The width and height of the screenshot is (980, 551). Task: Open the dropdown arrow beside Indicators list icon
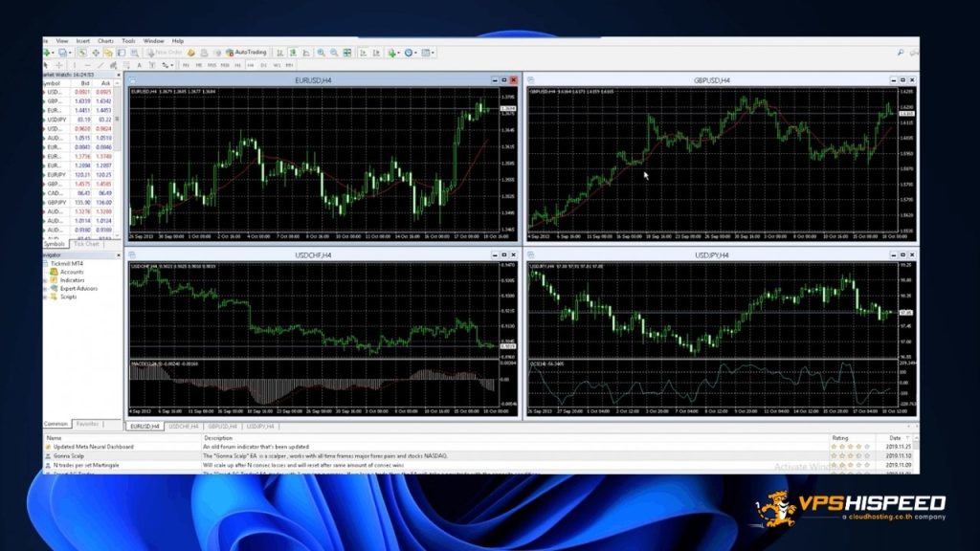[x=399, y=53]
